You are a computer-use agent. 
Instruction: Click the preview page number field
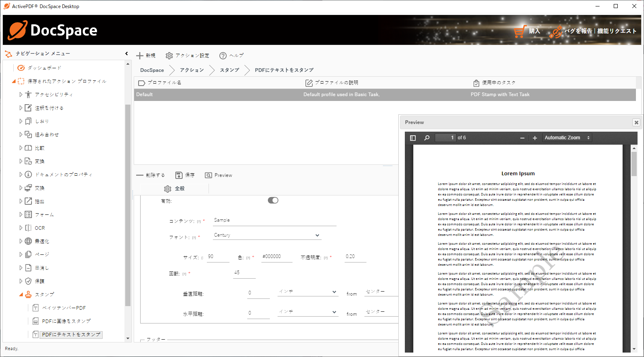[x=446, y=138]
